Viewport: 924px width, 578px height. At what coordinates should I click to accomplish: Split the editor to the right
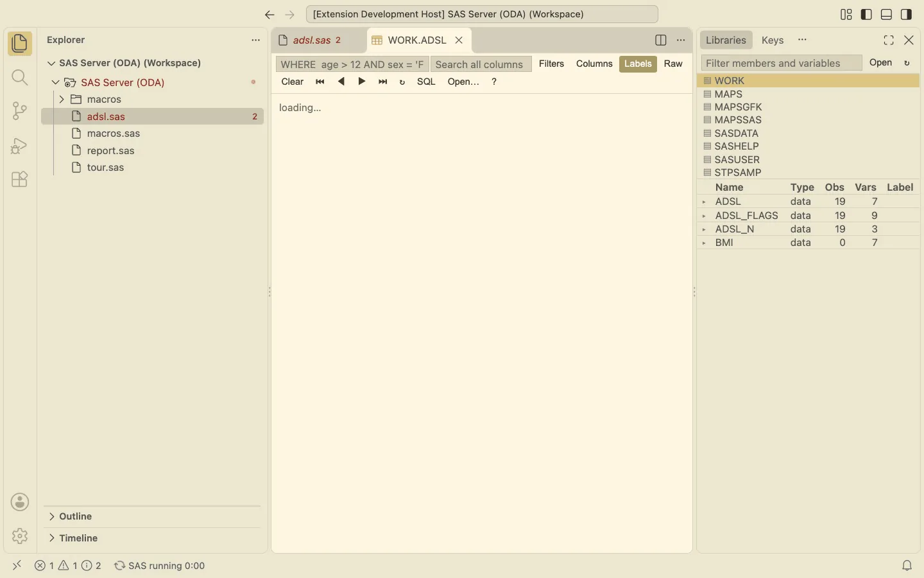coord(661,40)
